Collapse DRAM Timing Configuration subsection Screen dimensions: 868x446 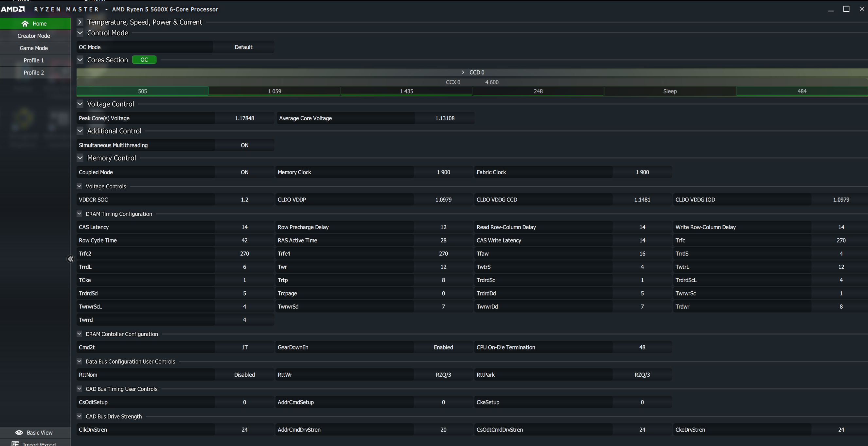[79, 214]
